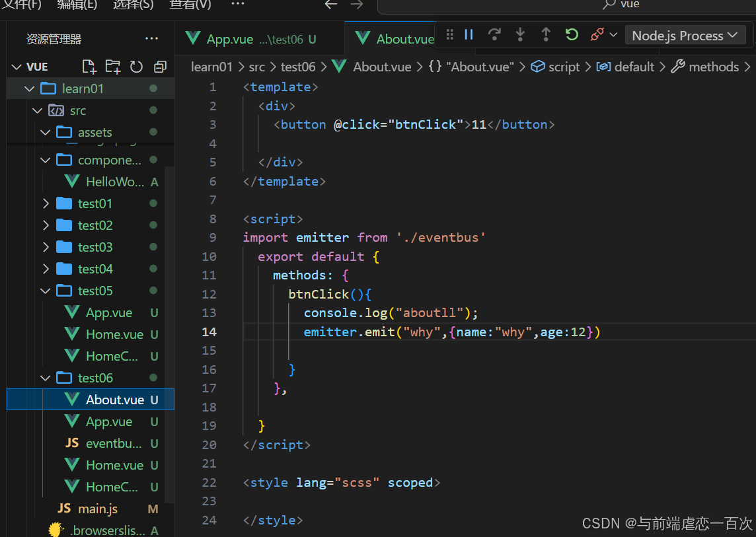756x537 pixels.
Task: Click learn01 in the breadcrumb
Action: [211, 67]
